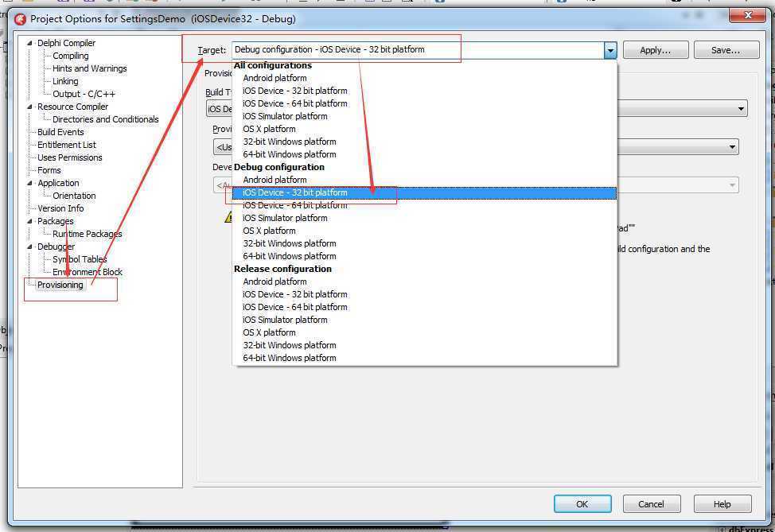
Task: Select Directories and Conditionals tree item
Action: pyautogui.click(x=105, y=119)
